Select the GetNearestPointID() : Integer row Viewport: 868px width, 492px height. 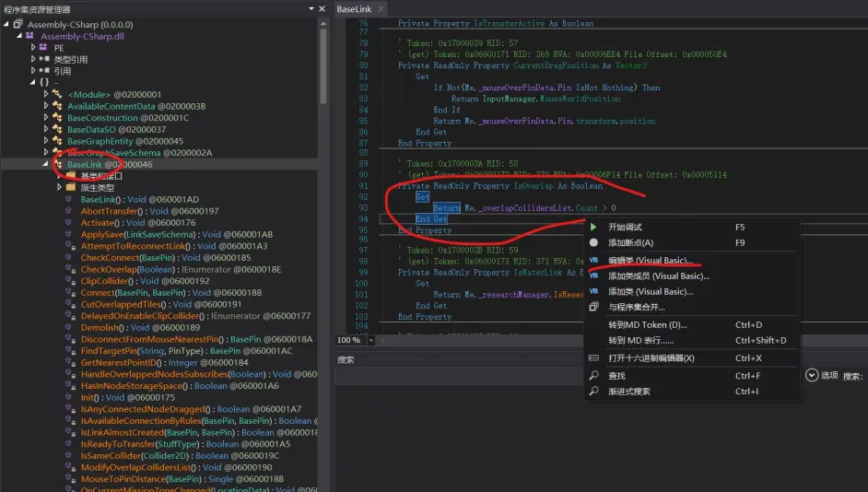pos(164,362)
